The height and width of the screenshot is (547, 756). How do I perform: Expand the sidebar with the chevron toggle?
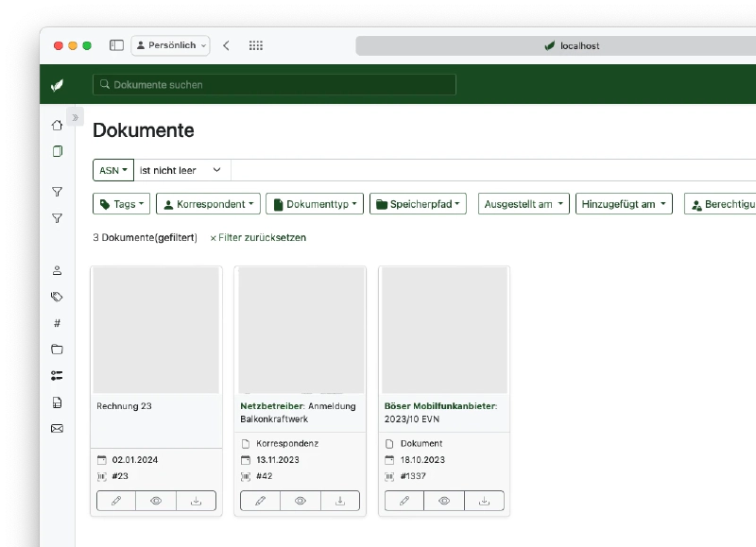[76, 117]
